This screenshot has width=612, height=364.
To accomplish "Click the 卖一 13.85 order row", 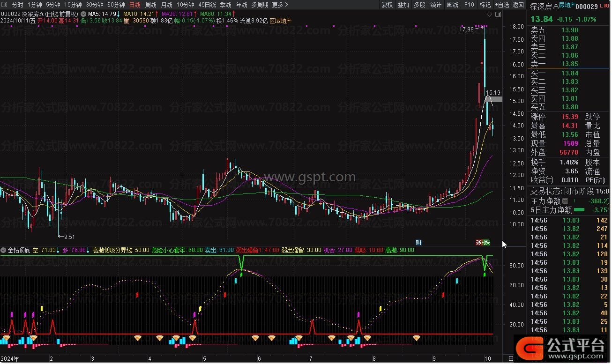I will (569, 64).
